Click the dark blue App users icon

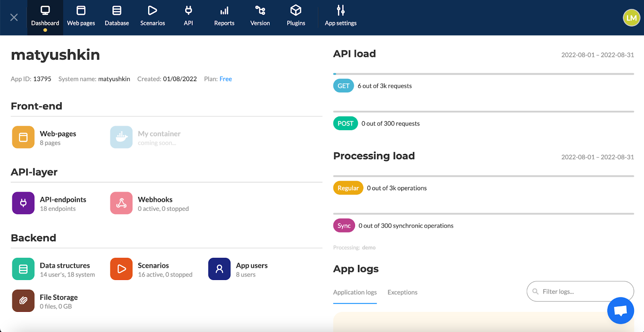219,269
